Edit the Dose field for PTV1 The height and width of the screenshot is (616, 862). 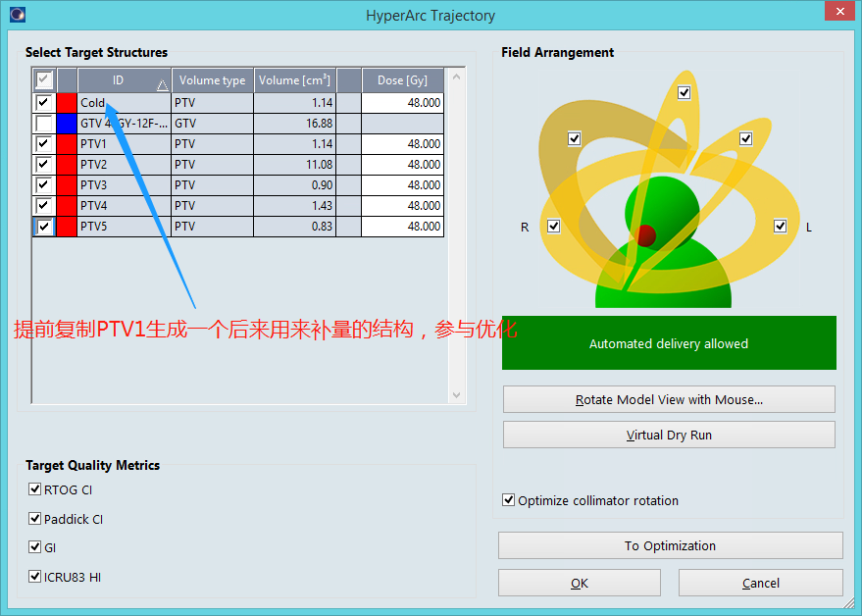tap(402, 144)
